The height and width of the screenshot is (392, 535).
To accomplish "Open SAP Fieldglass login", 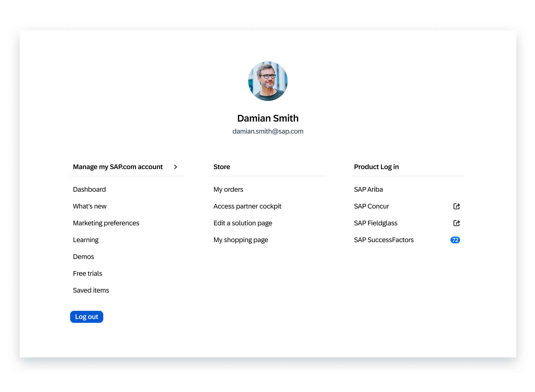I will pos(376,223).
